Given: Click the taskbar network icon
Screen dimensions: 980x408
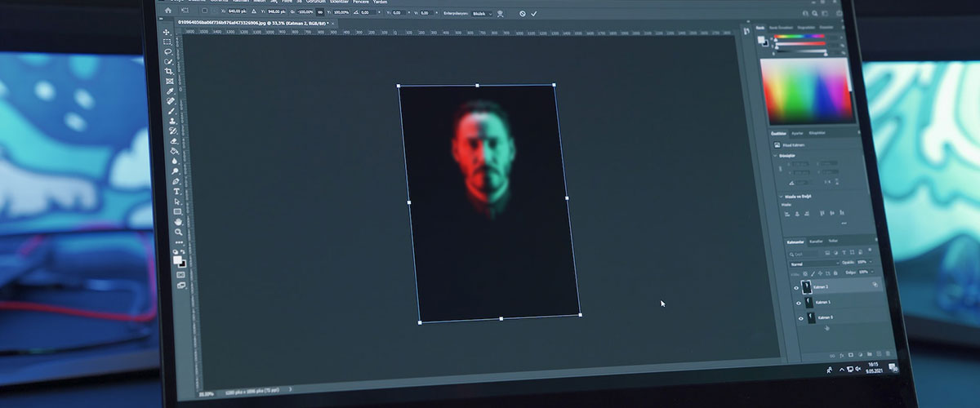Looking at the screenshot, I should tap(850, 370).
